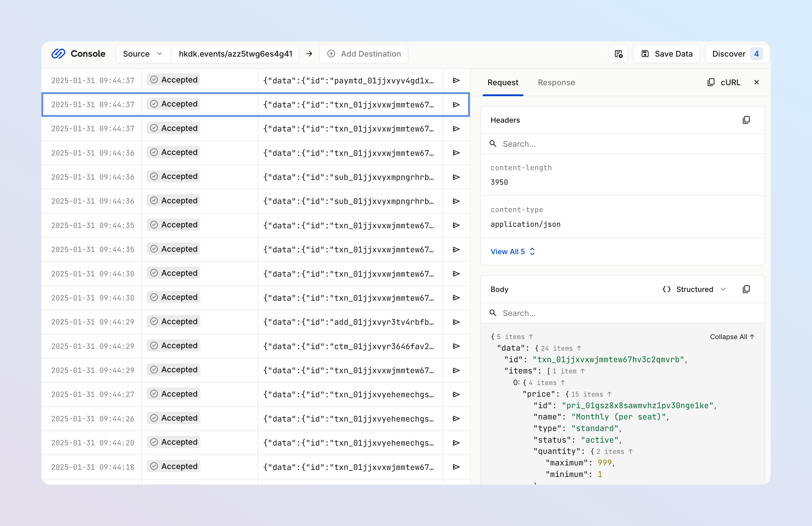812x526 pixels.
Task: Click the pri_01gsz8x8sawmvhz1pv30nge1ke value
Action: pyautogui.click(x=637, y=405)
